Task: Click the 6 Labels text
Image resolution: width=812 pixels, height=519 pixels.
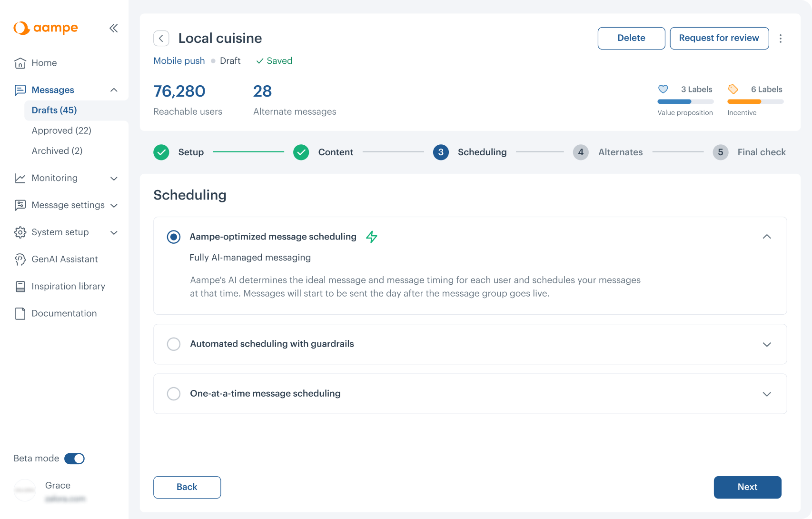Action: 766,90
